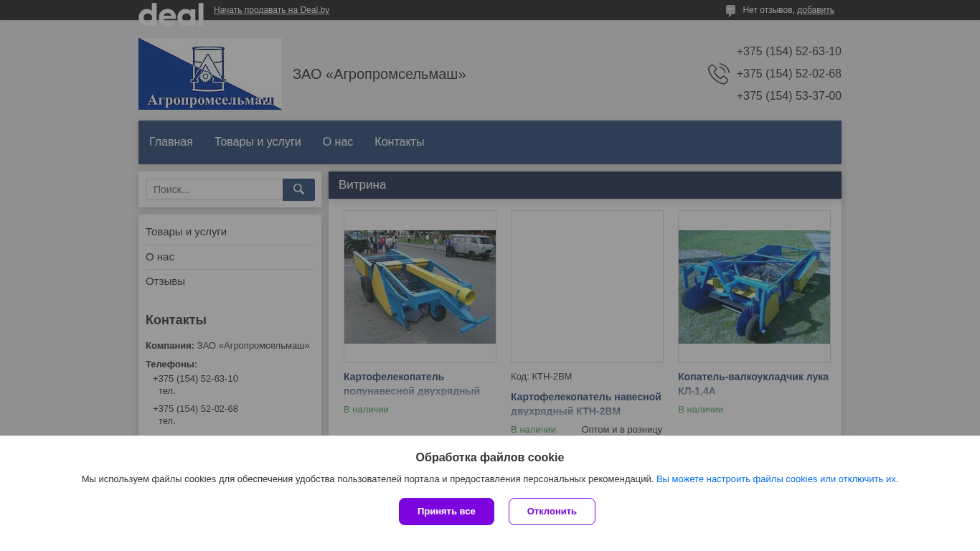980x551 pixels.
Task: Click sidebar phone +375 (154) 52-02-68
Action: pos(195,409)
